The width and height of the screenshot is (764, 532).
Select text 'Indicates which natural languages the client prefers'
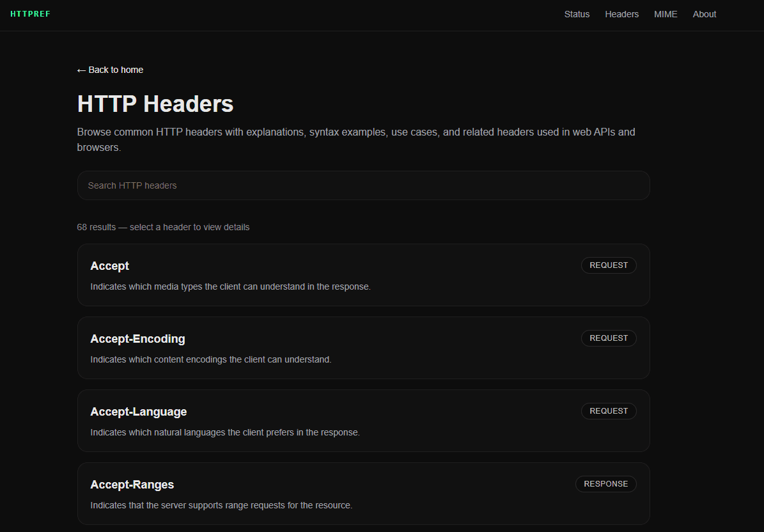(192, 433)
